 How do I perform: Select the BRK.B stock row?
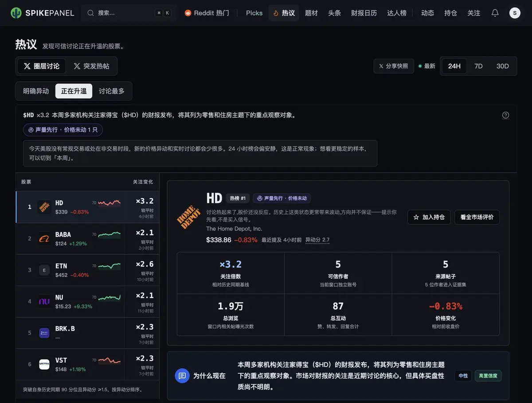87,333
